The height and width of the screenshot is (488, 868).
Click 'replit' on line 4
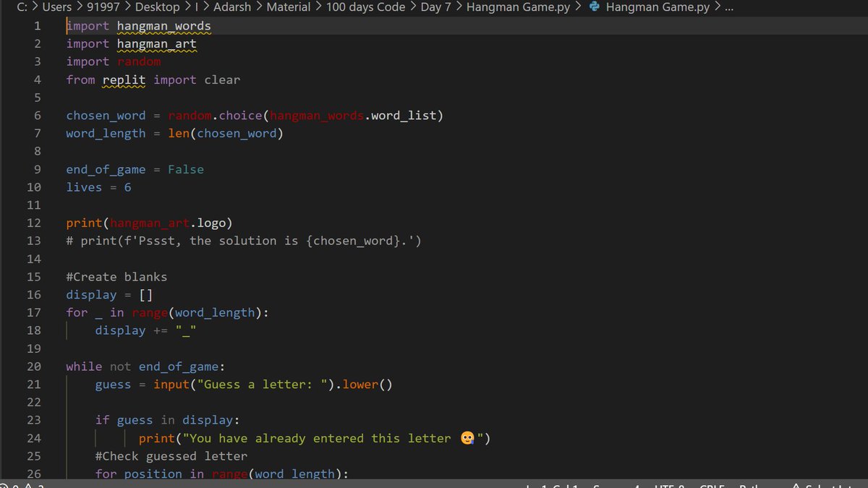(x=124, y=80)
